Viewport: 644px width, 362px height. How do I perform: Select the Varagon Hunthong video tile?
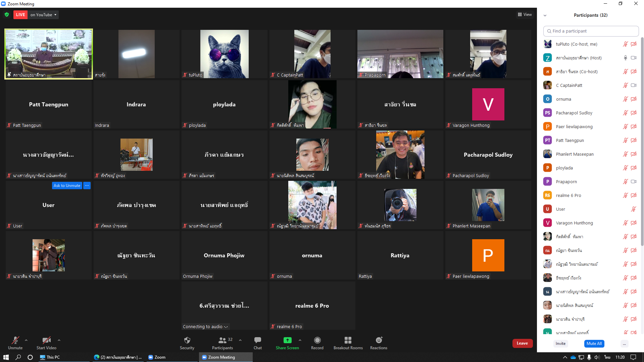point(488,104)
